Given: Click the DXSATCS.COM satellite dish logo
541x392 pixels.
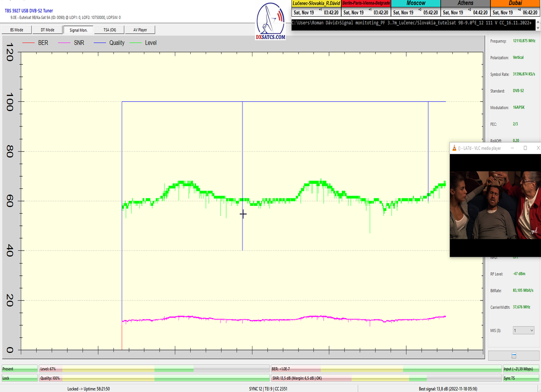Looking at the screenshot, I should (270, 23).
